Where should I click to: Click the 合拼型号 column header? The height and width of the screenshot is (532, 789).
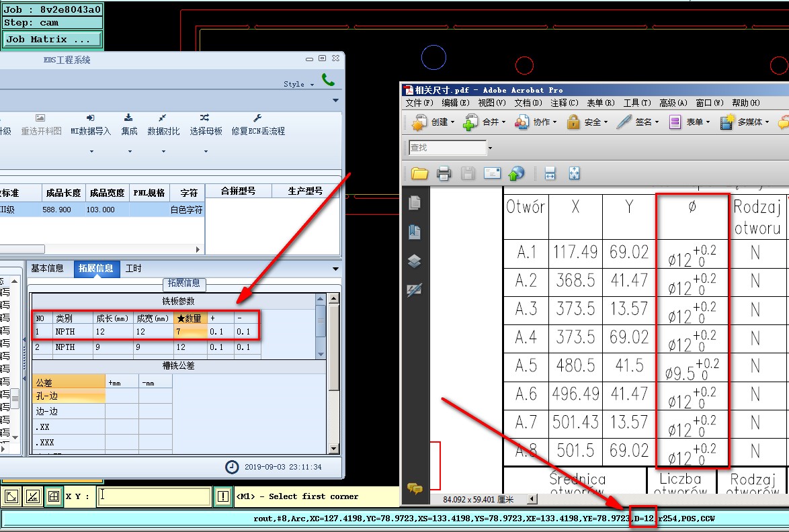[239, 191]
